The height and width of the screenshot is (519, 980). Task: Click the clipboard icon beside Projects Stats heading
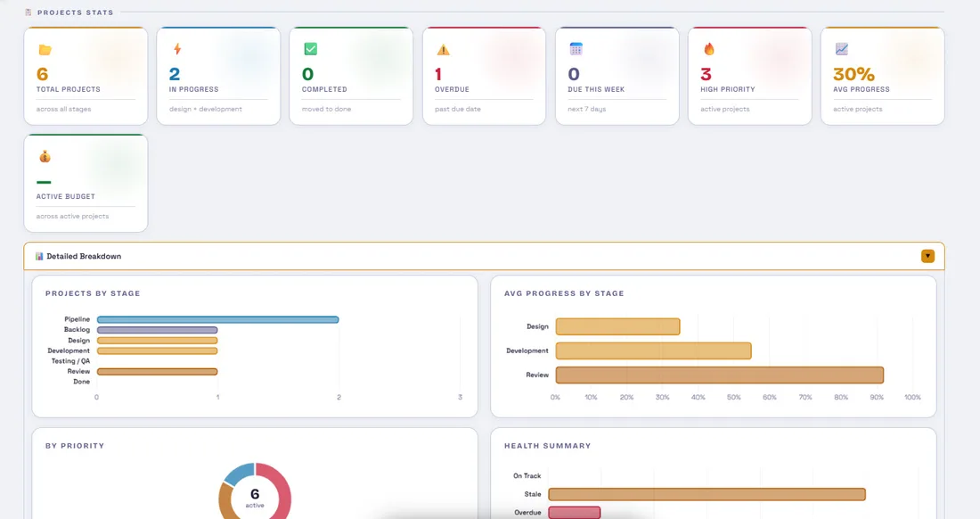[28, 12]
